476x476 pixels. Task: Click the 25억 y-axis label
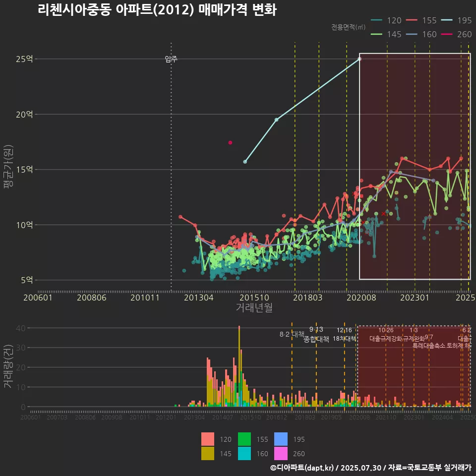(24, 59)
